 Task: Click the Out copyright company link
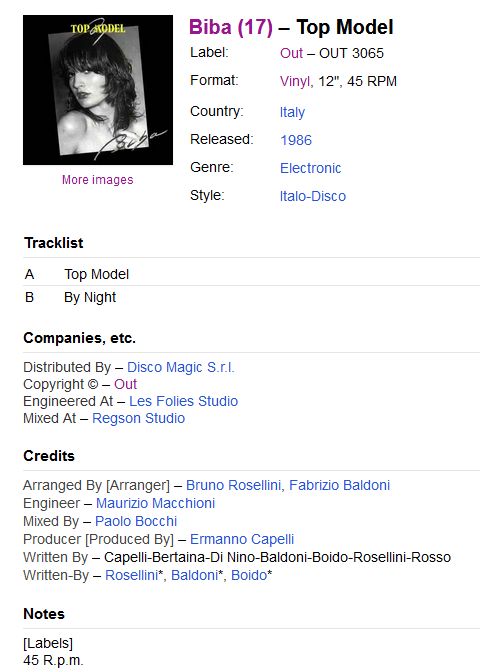click(126, 384)
